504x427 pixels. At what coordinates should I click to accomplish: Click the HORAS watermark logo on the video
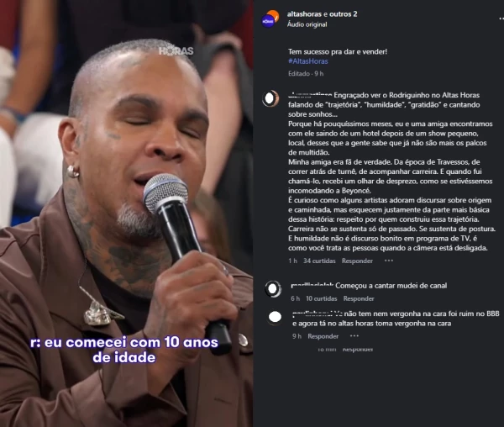tap(176, 50)
